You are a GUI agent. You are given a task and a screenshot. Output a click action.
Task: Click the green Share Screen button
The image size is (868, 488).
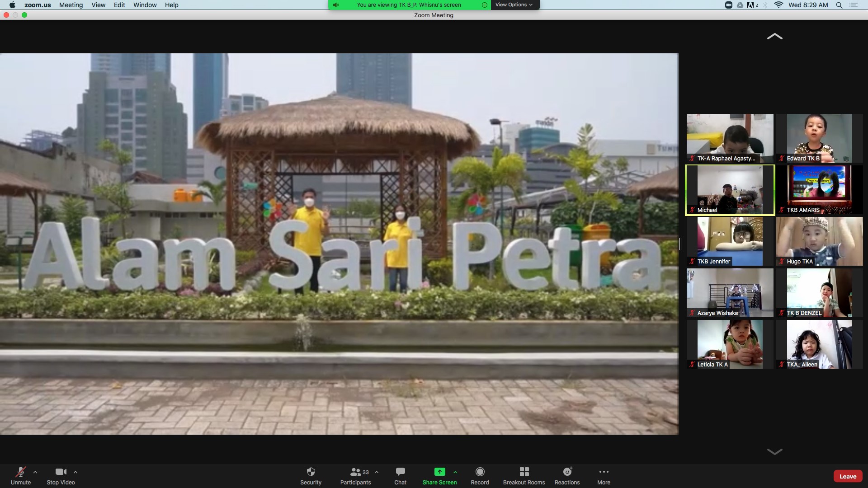tap(439, 476)
